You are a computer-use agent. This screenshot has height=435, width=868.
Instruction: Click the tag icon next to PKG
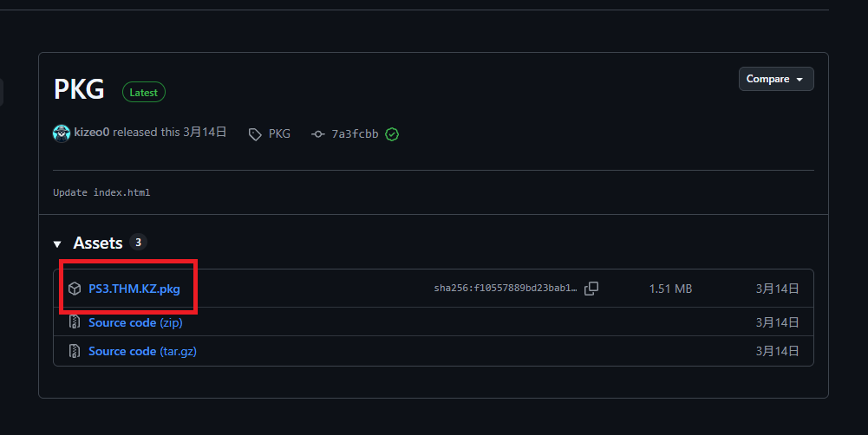tap(255, 134)
